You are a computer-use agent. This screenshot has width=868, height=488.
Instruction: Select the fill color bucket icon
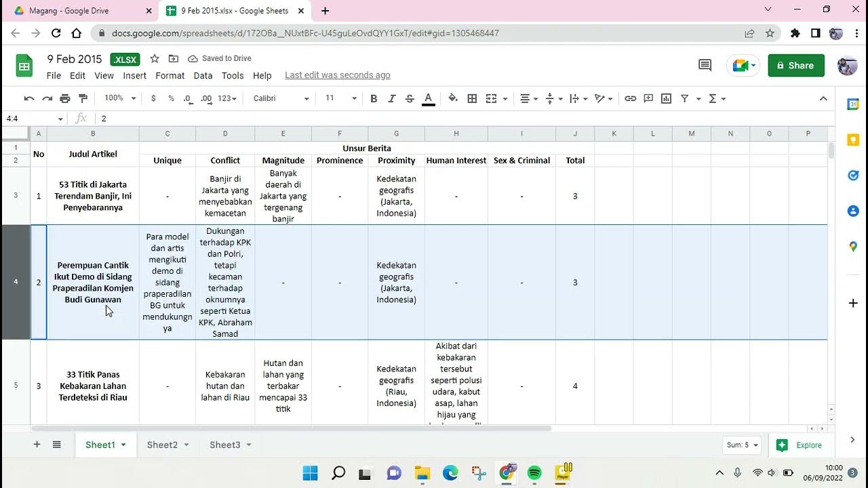point(453,98)
